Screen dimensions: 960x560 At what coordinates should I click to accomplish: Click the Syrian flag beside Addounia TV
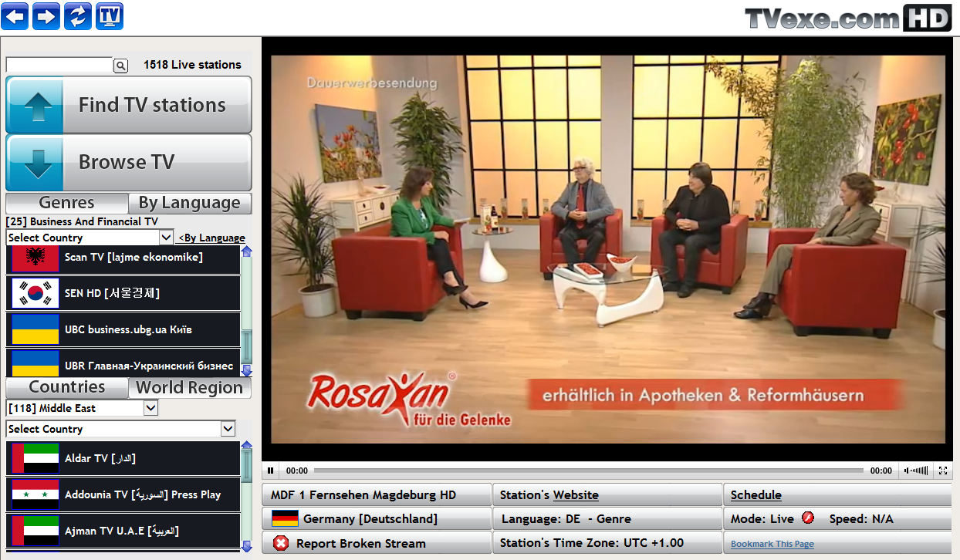(35, 494)
